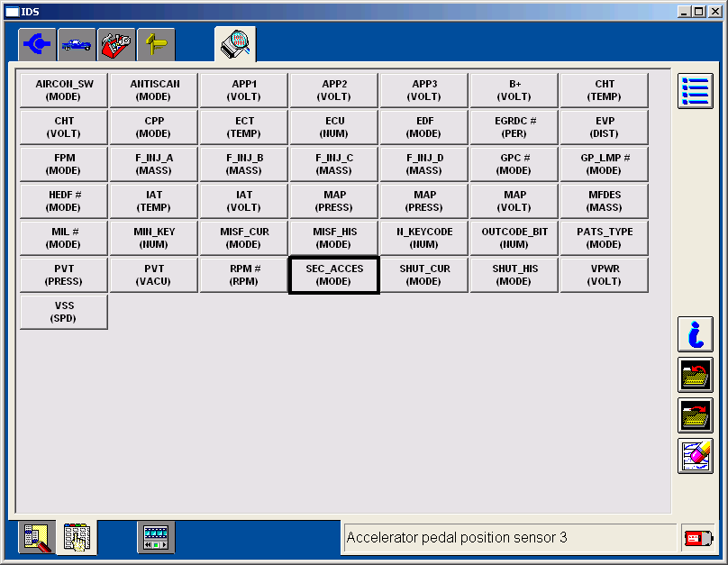Select the ECU (NUM) button
This screenshot has height=565, width=728.
click(334, 127)
